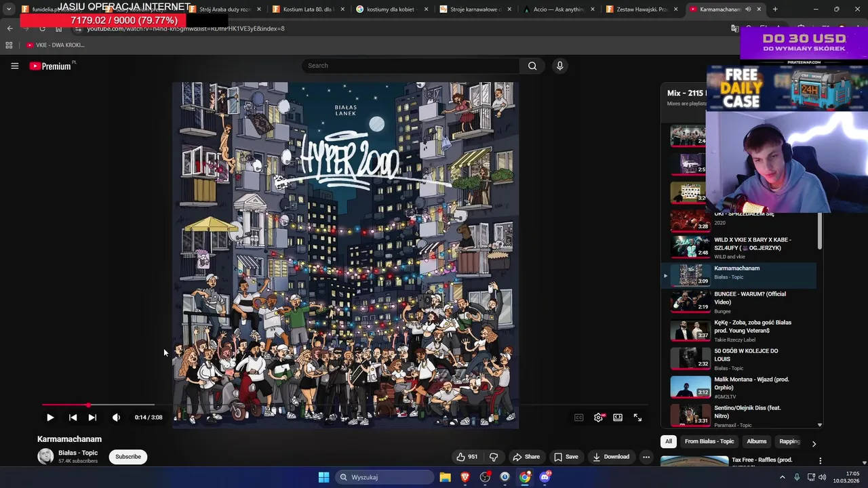Click the search magnifier button
This screenshot has width=868, height=488.
click(x=532, y=66)
